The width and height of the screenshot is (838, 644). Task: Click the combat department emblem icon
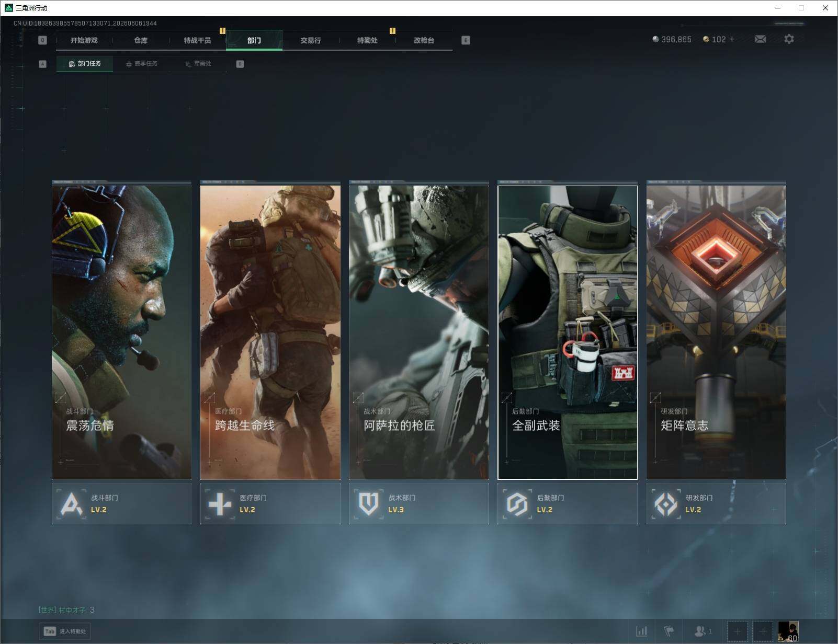pyautogui.click(x=71, y=504)
